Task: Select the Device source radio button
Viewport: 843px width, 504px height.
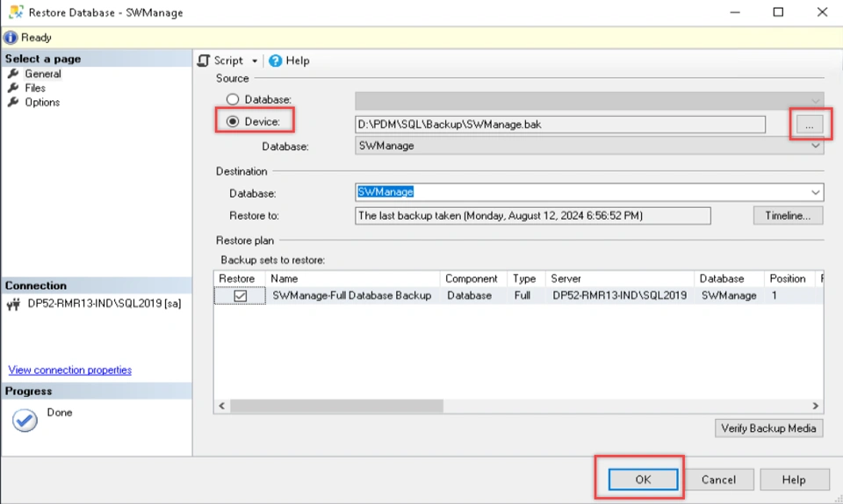Action: point(232,121)
